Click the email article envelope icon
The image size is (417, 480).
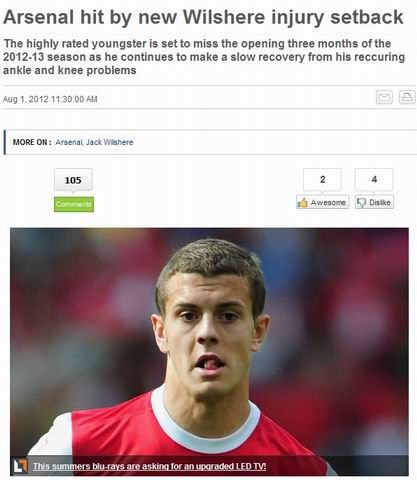384,97
